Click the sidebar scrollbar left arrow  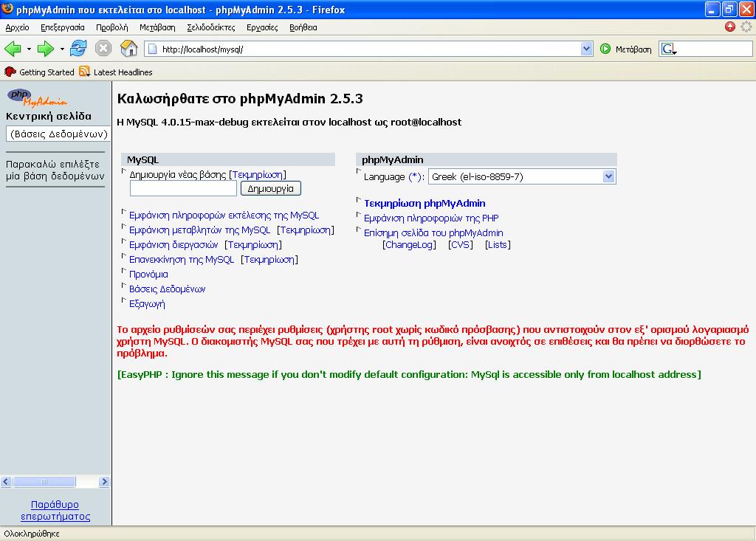click(6, 482)
